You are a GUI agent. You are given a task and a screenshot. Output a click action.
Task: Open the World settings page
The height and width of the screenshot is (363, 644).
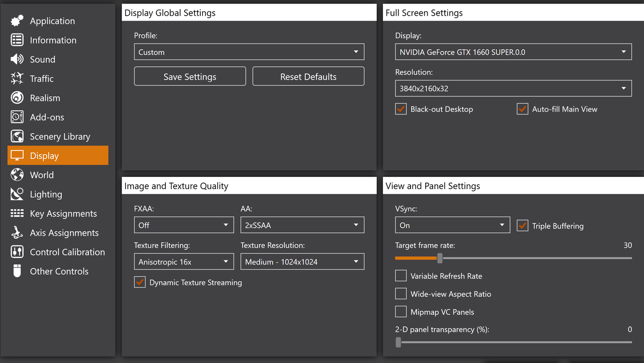click(58, 175)
